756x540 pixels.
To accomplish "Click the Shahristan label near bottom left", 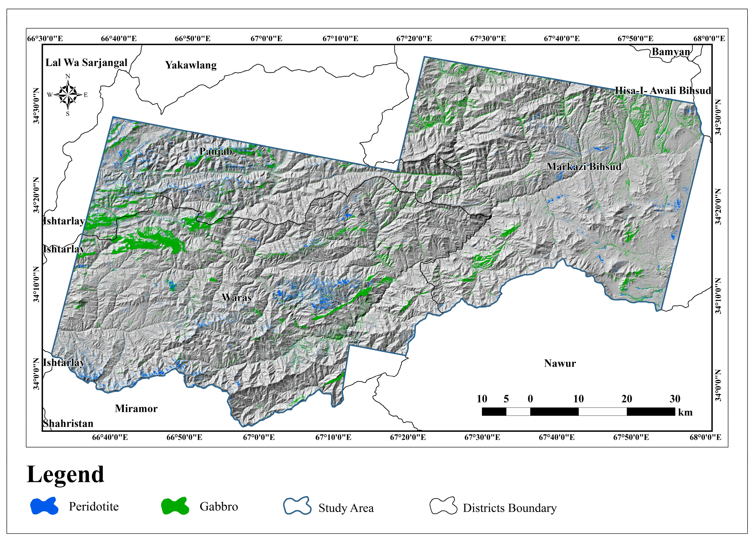I will pyautogui.click(x=68, y=423).
